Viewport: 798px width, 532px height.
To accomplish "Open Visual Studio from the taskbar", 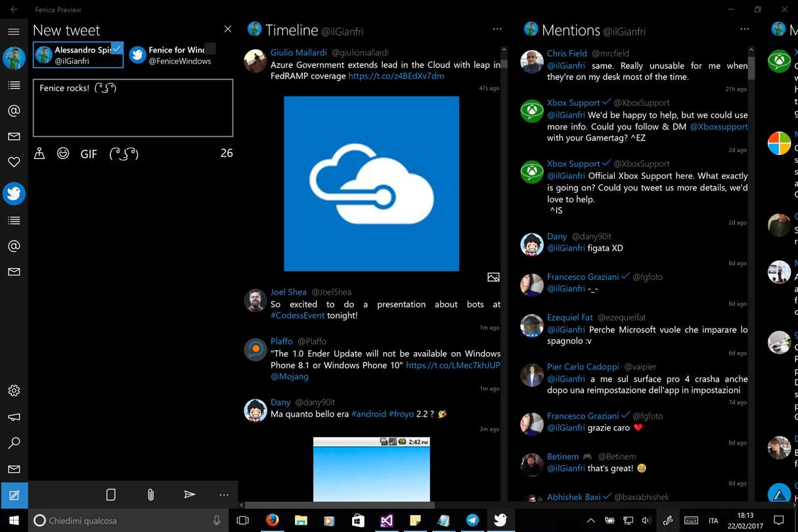I will (x=387, y=520).
